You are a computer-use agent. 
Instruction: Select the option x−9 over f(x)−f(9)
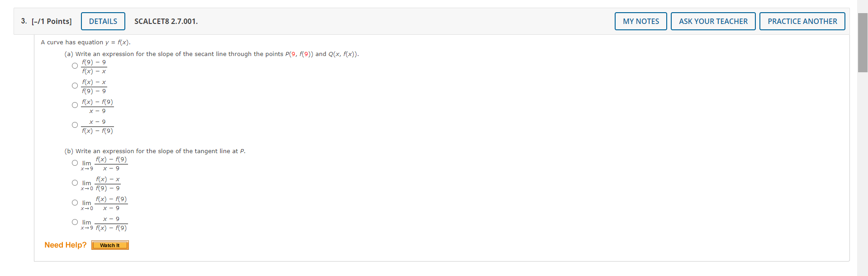coord(75,125)
